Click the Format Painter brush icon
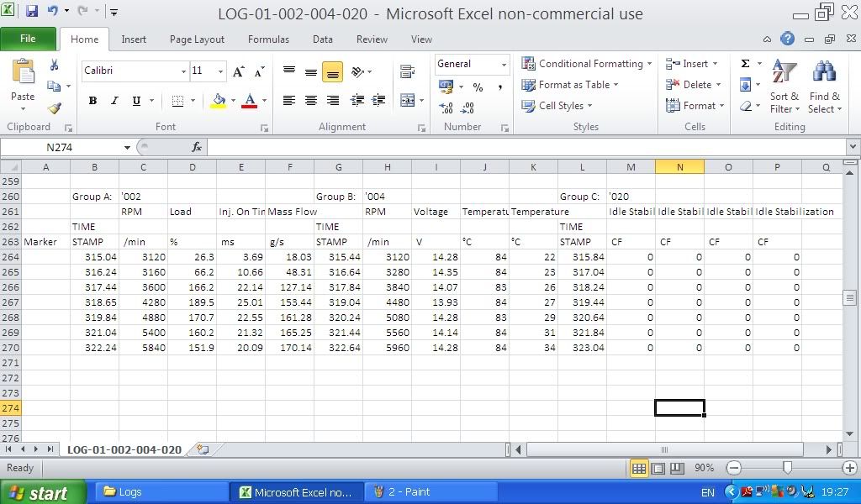Viewport: 861px width, 504px height. [x=55, y=108]
